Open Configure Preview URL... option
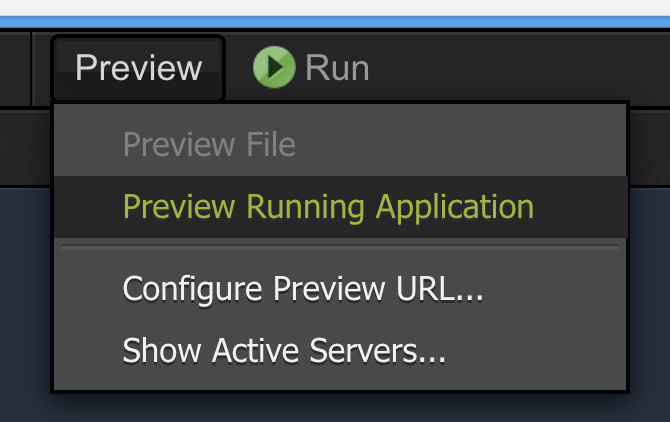The image size is (670, 422). coord(340,289)
